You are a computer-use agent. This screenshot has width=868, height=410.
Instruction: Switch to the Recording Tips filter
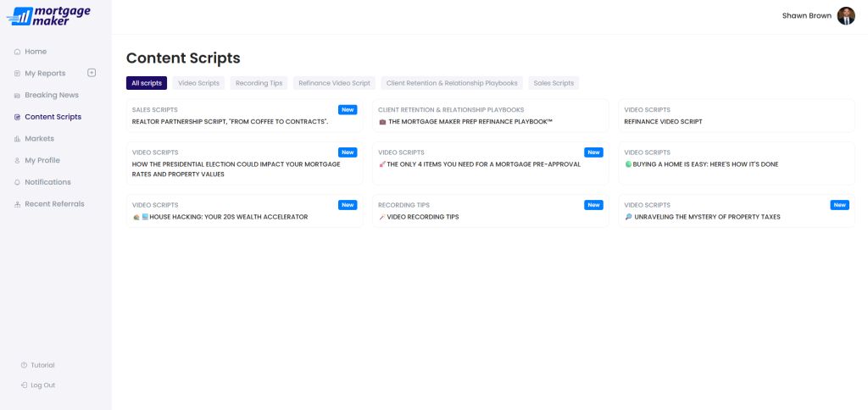click(259, 83)
